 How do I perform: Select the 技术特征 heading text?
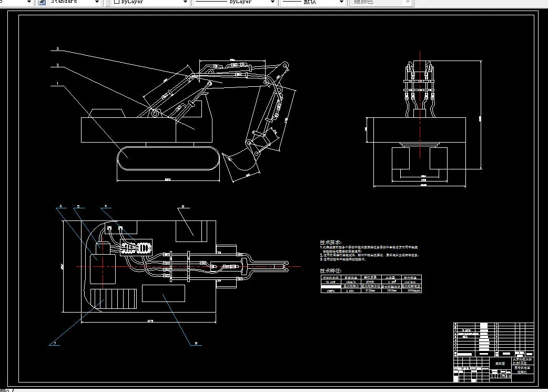[x=330, y=270]
